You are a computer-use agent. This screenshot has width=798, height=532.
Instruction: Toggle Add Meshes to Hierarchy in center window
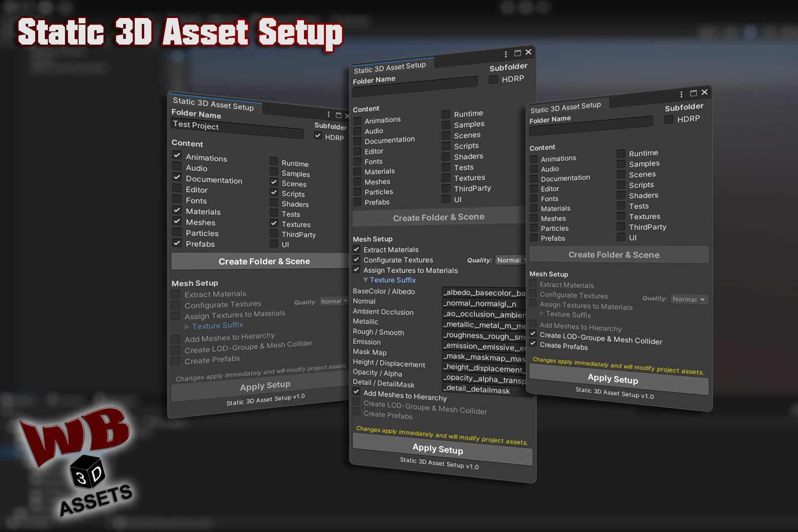click(356, 391)
